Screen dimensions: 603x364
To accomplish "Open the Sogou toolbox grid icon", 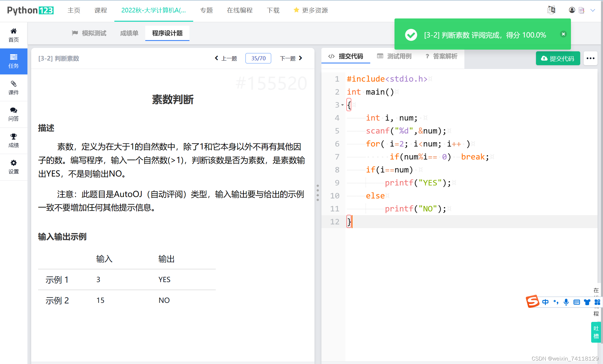I will (x=597, y=302).
